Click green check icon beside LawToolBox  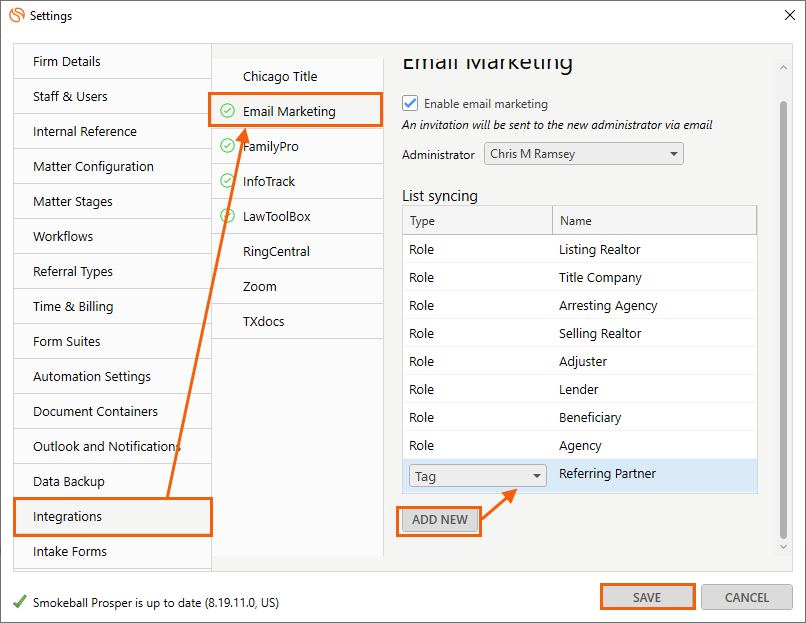pyautogui.click(x=227, y=216)
